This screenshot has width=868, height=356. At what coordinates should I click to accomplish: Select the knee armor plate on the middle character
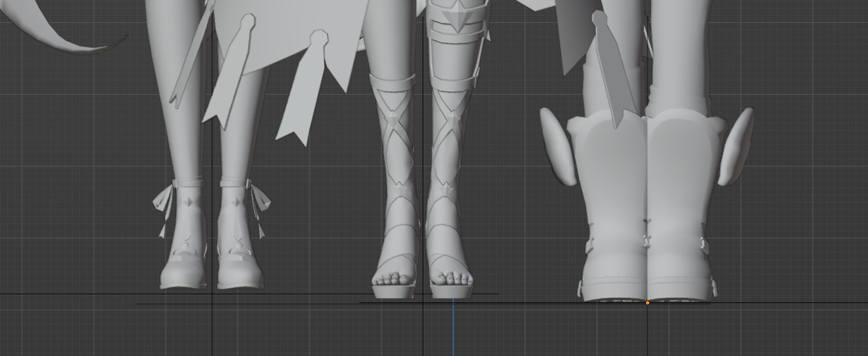(x=458, y=21)
